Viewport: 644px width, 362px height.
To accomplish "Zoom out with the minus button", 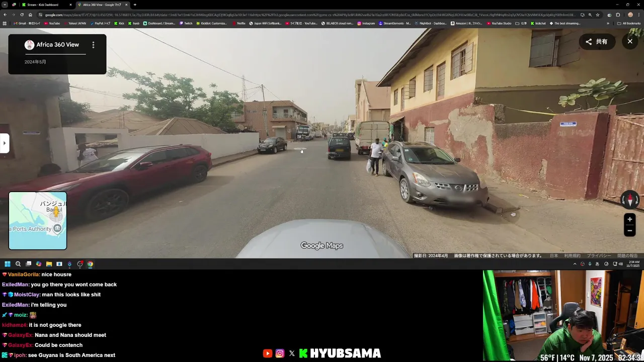I will pos(629,231).
